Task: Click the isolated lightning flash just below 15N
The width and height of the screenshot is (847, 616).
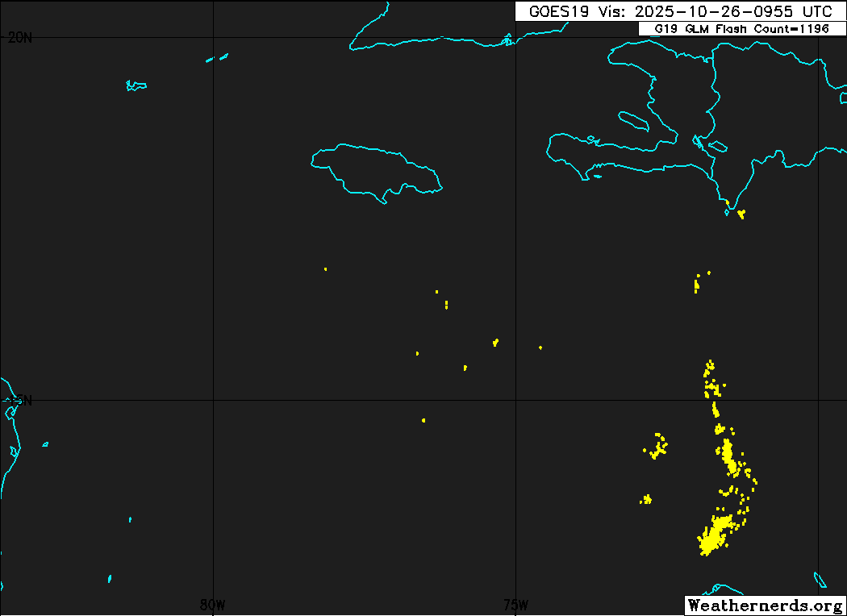Action: coord(423,420)
